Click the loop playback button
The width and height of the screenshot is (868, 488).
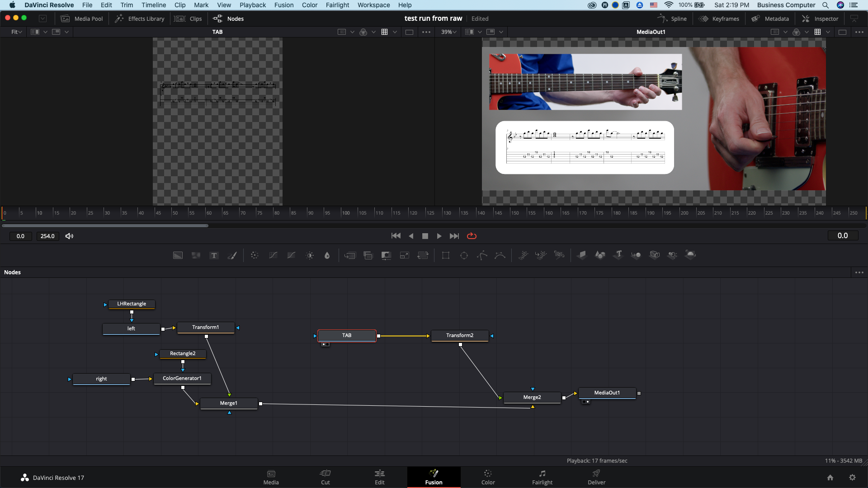(472, 236)
